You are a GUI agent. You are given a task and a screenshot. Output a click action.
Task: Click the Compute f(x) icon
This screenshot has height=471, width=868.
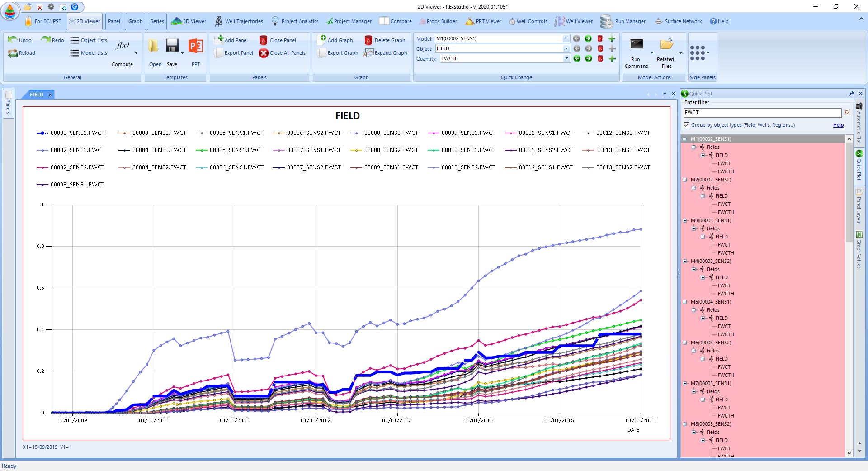coord(122,46)
